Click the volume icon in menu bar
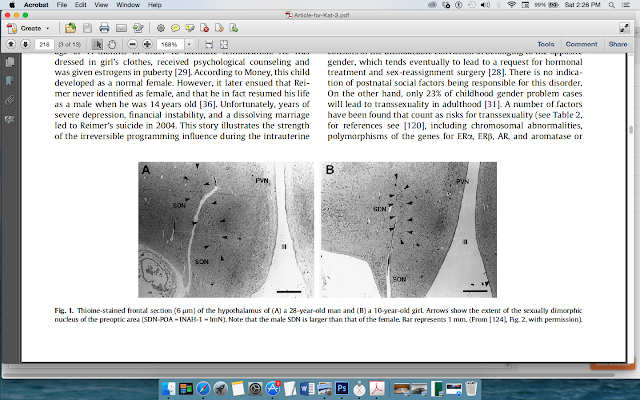The height and width of the screenshot is (400, 640). (x=485, y=5)
